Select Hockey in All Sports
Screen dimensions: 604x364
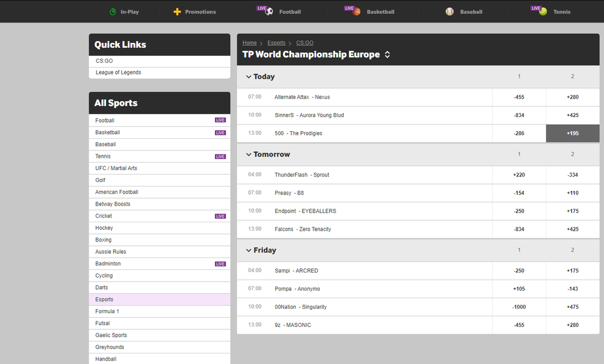click(x=160, y=228)
